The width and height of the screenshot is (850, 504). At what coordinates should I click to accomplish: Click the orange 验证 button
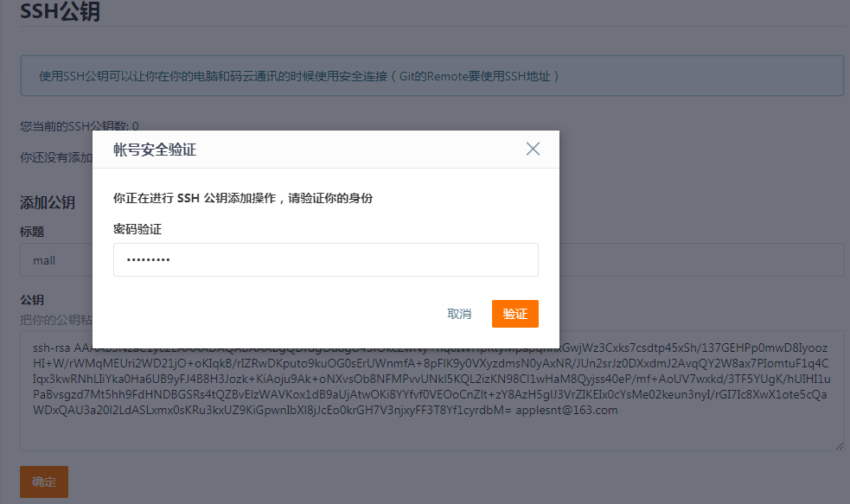pos(515,314)
